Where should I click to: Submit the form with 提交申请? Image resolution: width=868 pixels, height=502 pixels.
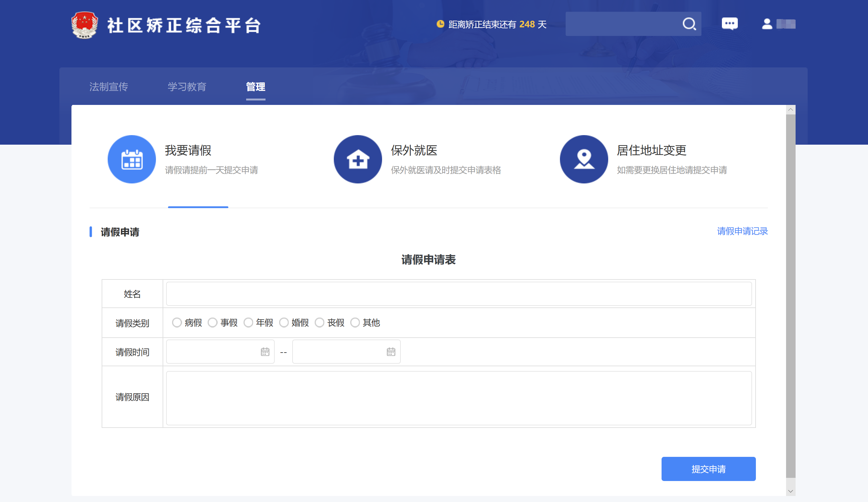[708, 469]
